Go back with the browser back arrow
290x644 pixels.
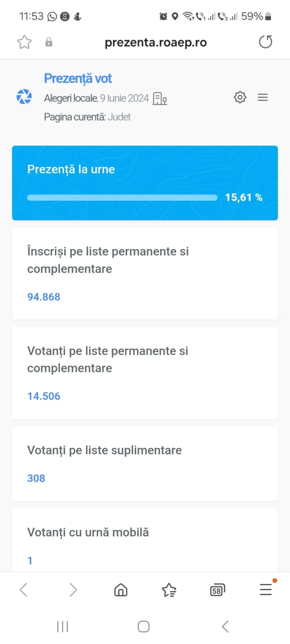[24, 590]
